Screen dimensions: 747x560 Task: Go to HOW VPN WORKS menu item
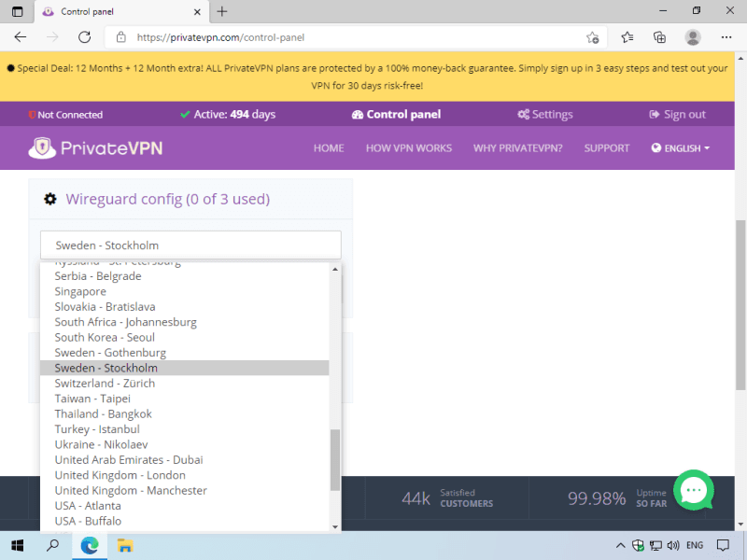(408, 148)
